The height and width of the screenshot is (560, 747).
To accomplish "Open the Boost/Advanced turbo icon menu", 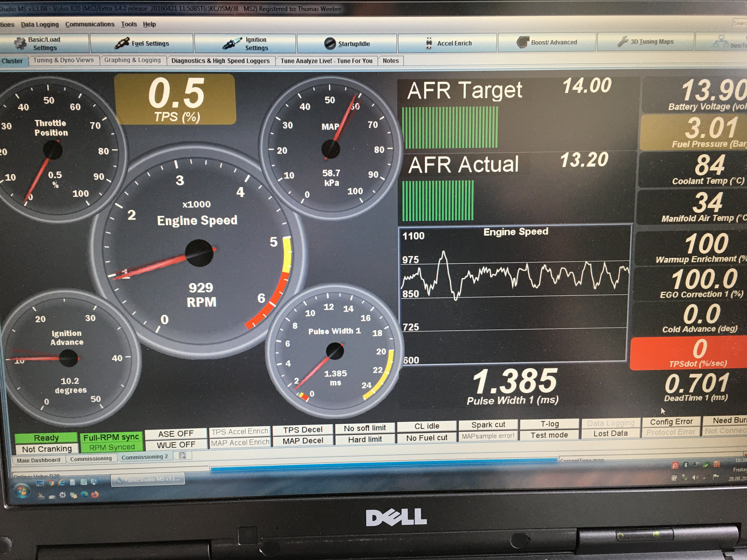I will click(522, 43).
